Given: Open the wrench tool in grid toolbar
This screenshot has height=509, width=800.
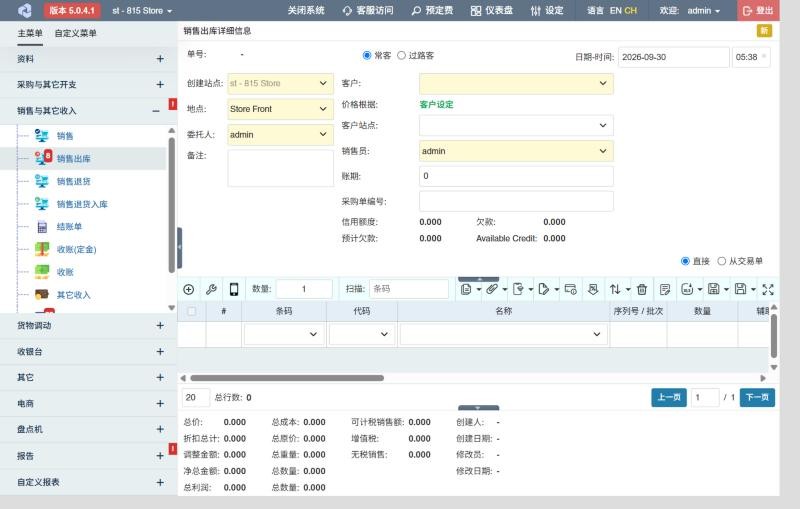Looking at the screenshot, I should click(211, 289).
